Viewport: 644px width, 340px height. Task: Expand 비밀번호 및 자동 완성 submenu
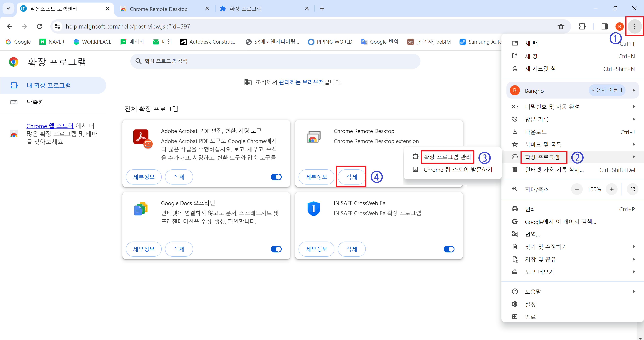point(573,107)
